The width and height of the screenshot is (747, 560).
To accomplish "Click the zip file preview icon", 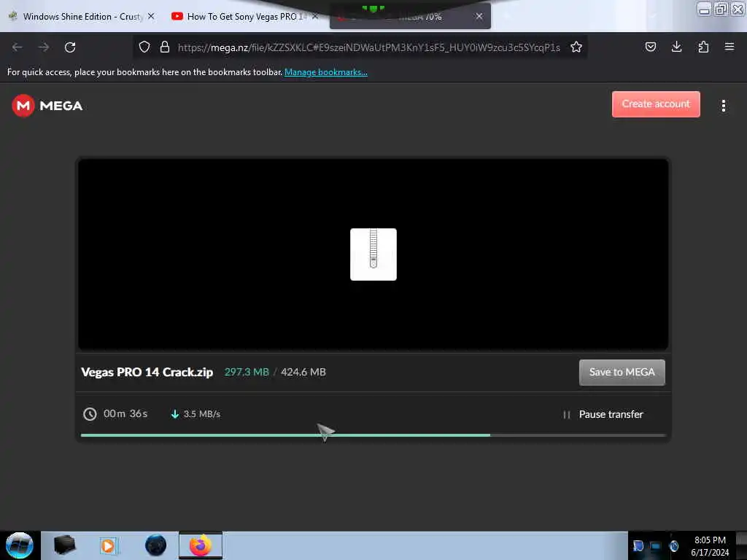I will (x=373, y=254).
